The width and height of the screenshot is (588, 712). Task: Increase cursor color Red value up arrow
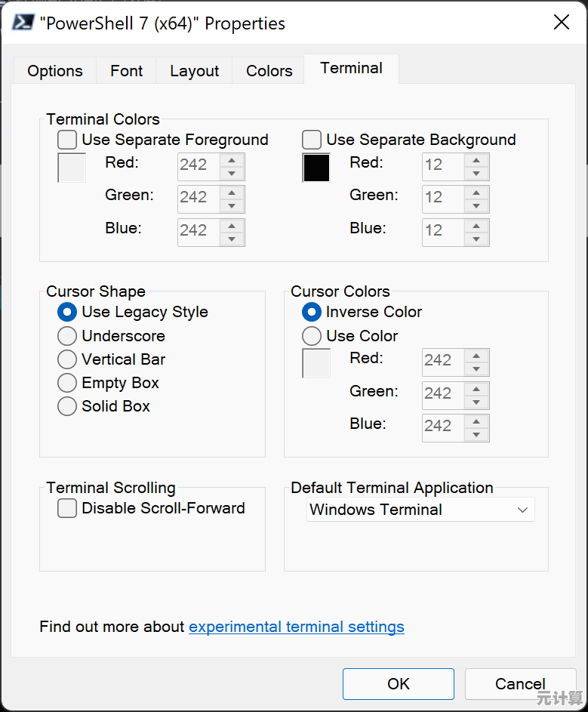[476, 356]
